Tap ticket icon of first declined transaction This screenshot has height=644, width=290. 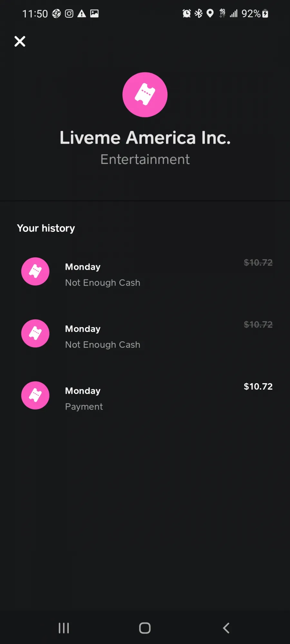35,271
